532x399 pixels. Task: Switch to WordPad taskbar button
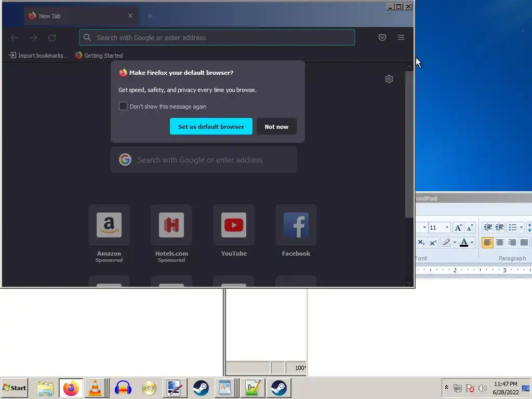[x=224, y=388]
